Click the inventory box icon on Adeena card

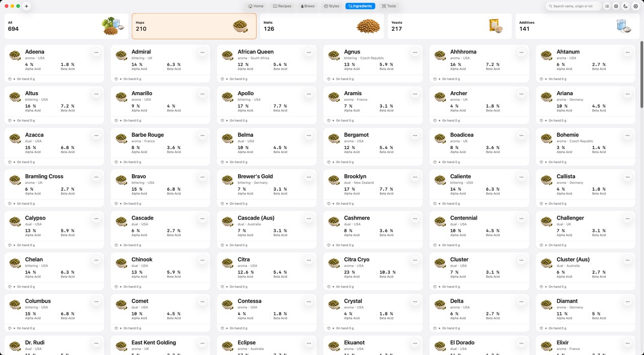click(10, 79)
